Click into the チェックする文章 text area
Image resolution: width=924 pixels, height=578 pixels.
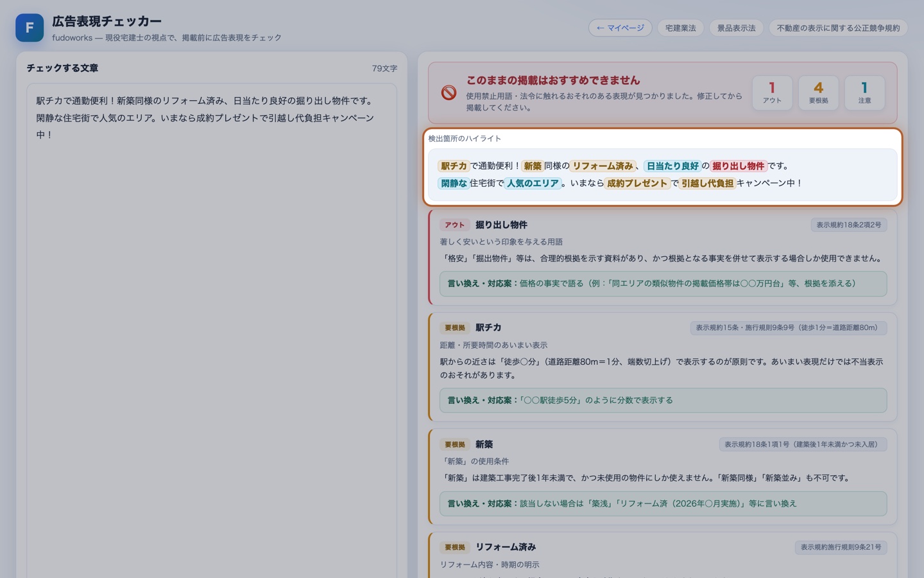[x=212, y=330]
